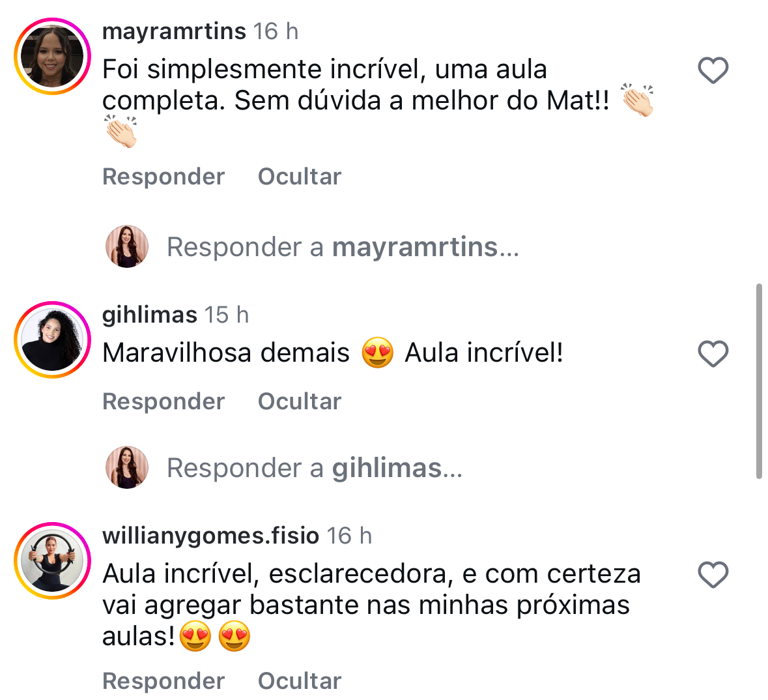Hide gihlimas' comment using Ocultar
The image size is (768, 700).
(300, 401)
